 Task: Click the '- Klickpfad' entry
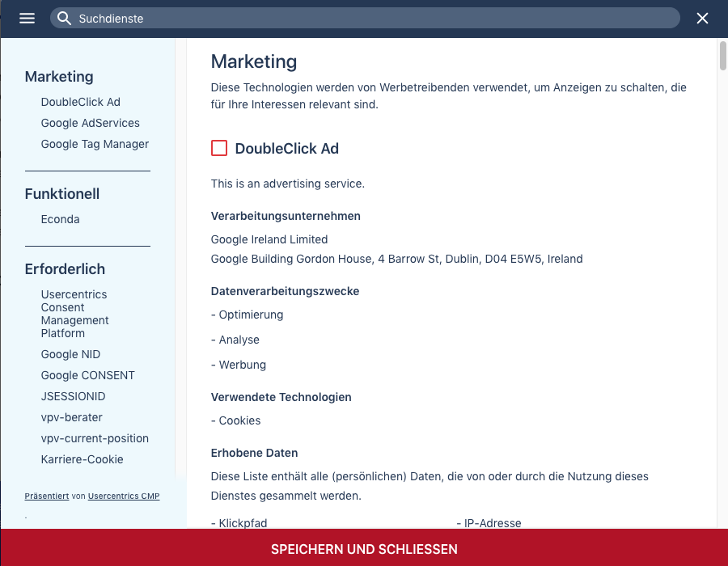point(239,523)
